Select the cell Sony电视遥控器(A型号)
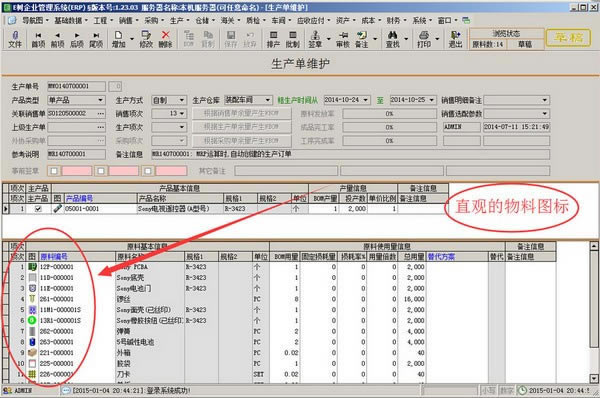This screenshot has width=600, height=398. (180, 209)
